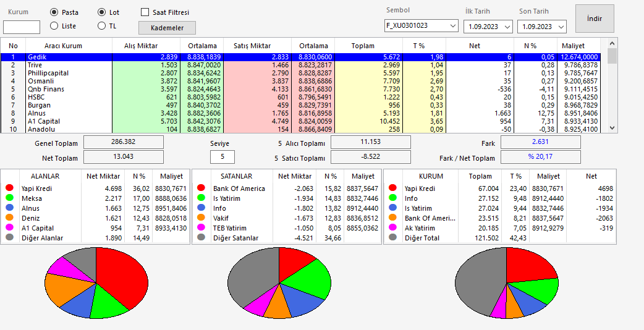Sort by Alış Miktar column header
This screenshot has width=644, height=330.
point(146,46)
